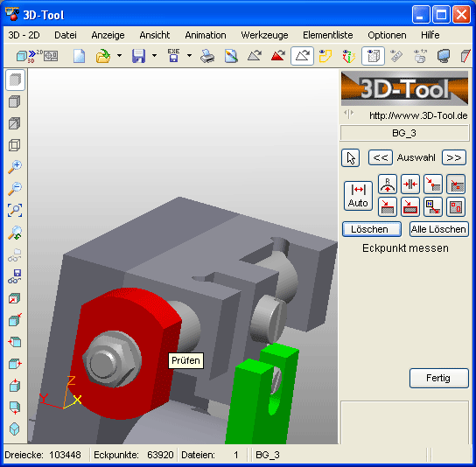Select the radius measurement tool icon

[388, 185]
